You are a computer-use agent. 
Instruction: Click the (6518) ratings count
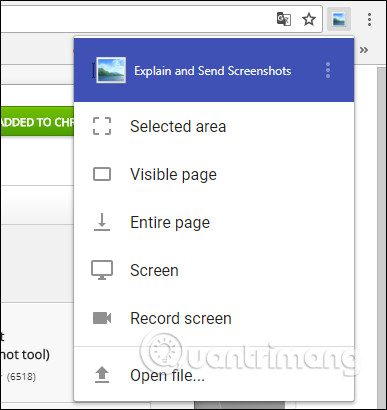[21, 377]
